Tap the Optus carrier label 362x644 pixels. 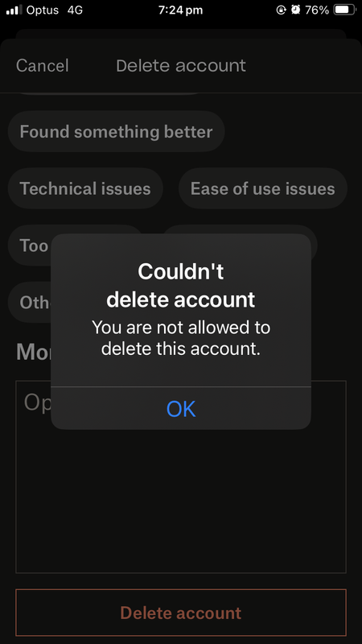click(43, 10)
